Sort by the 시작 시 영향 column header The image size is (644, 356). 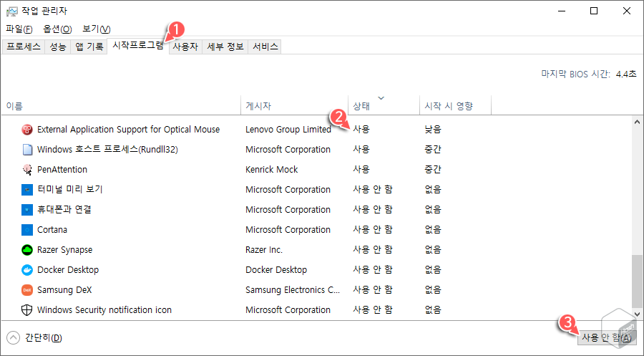[x=455, y=106]
